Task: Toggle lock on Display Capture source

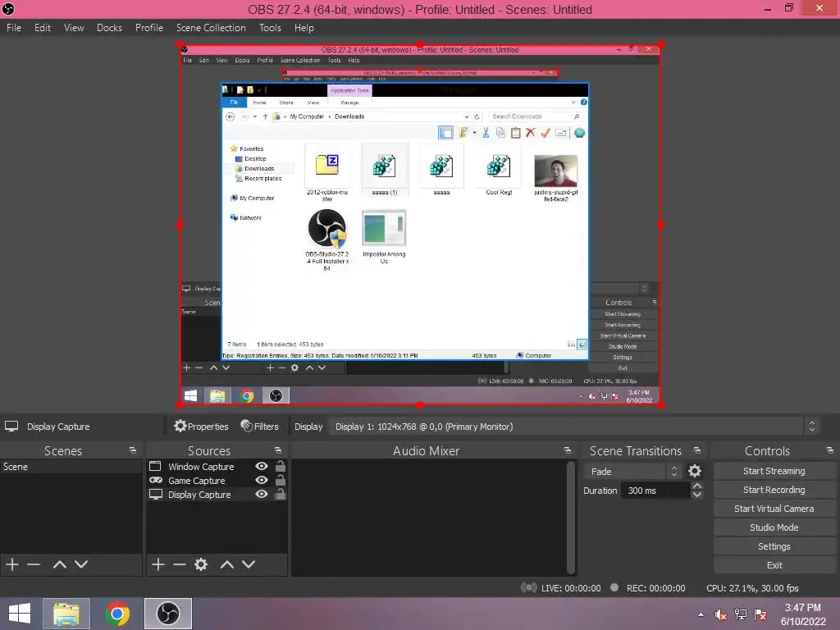Action: click(281, 494)
